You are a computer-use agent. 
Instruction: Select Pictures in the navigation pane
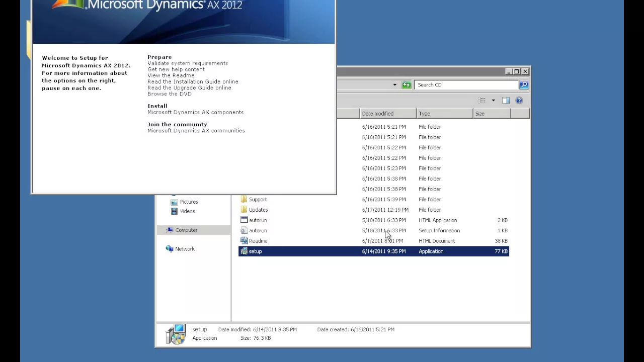(x=189, y=202)
